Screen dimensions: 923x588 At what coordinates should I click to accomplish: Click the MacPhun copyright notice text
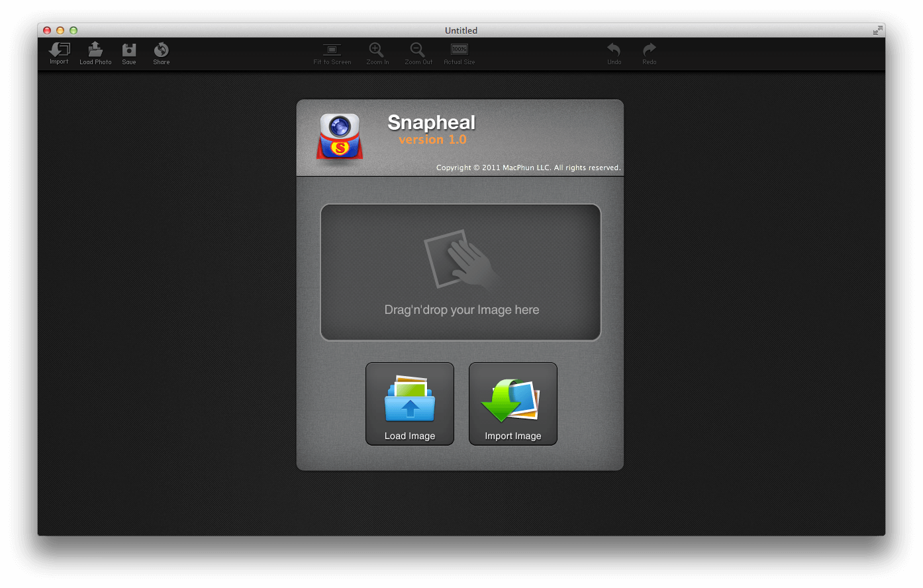(528, 168)
